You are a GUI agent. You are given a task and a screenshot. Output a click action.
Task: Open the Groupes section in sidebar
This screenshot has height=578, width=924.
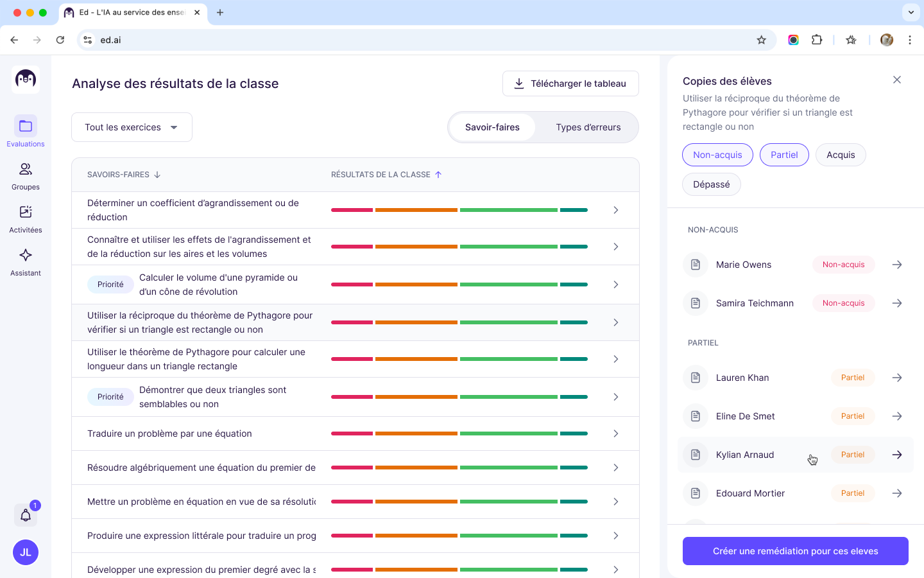pos(26,170)
